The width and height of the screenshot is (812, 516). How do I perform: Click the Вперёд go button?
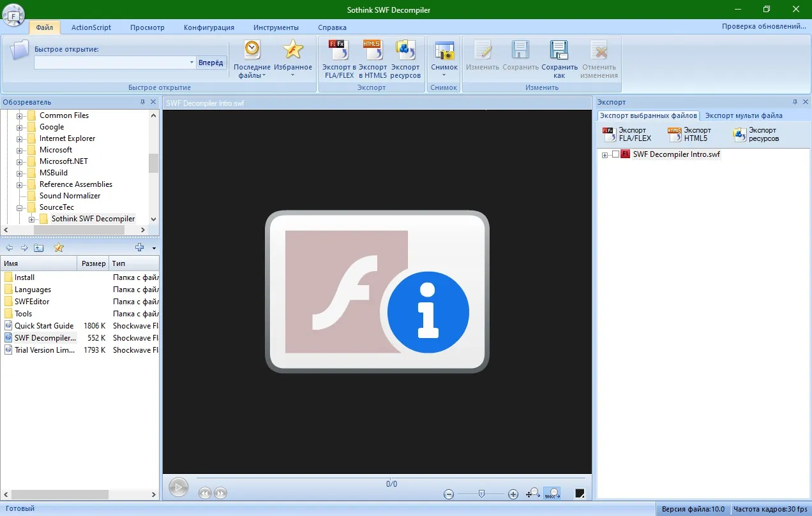click(x=211, y=63)
